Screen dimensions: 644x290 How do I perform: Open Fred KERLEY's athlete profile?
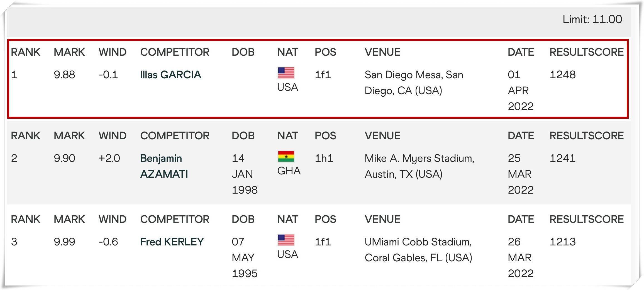[172, 242]
